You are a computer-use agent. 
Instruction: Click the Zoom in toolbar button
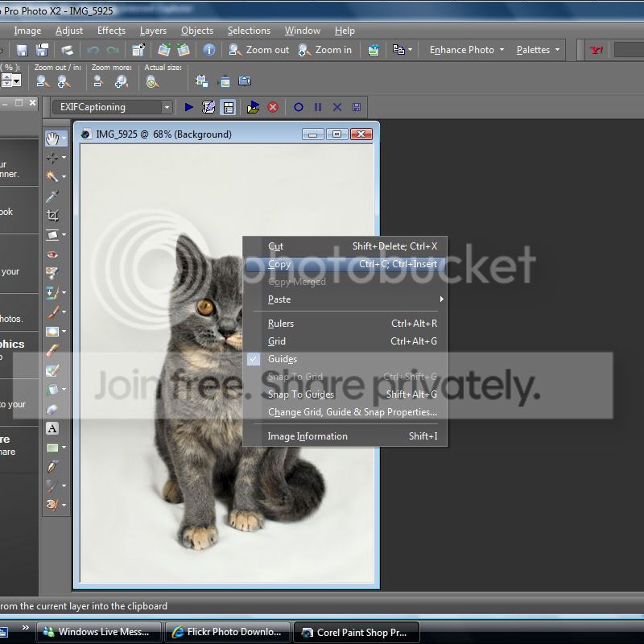tap(325, 50)
